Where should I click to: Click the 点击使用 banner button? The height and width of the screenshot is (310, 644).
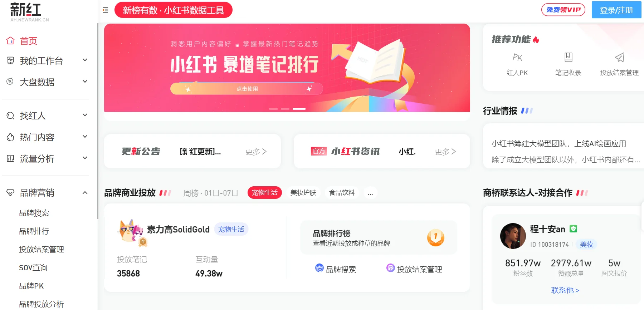pos(247,89)
